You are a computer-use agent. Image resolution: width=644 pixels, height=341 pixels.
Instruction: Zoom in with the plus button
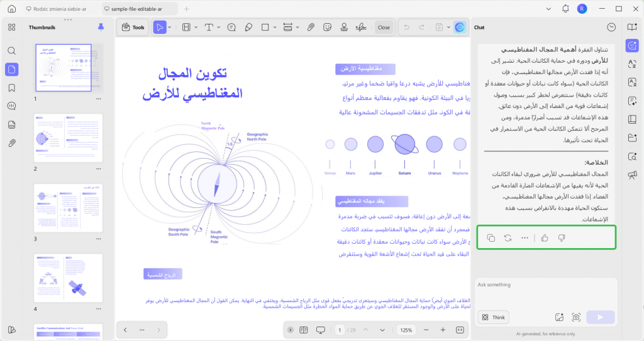(443, 330)
